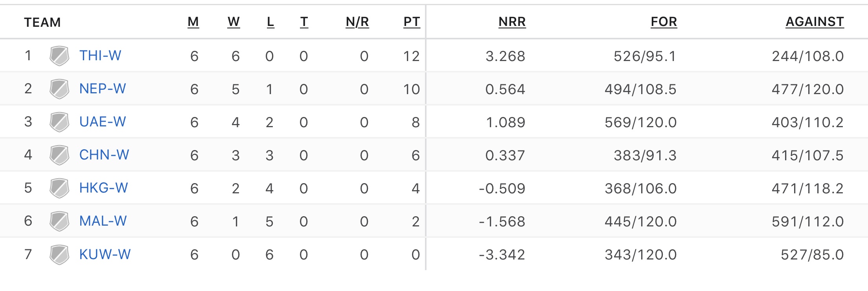Click the NEP-W team shield icon
The image size is (868, 291).
click(x=59, y=89)
